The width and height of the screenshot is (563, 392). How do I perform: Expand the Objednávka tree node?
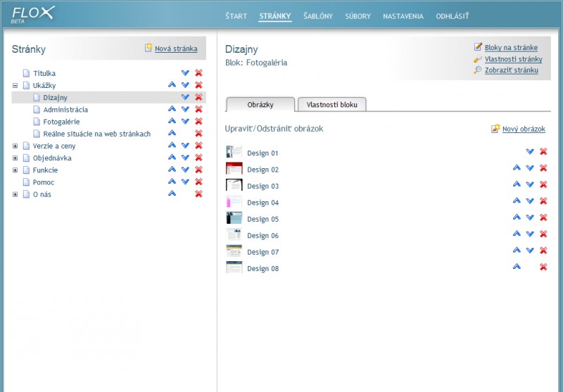pos(15,158)
